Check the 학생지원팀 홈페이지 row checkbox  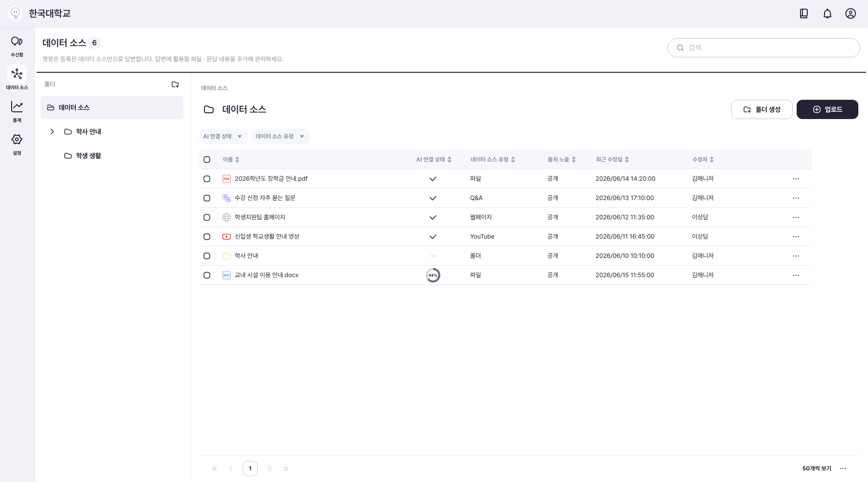pyautogui.click(x=207, y=217)
